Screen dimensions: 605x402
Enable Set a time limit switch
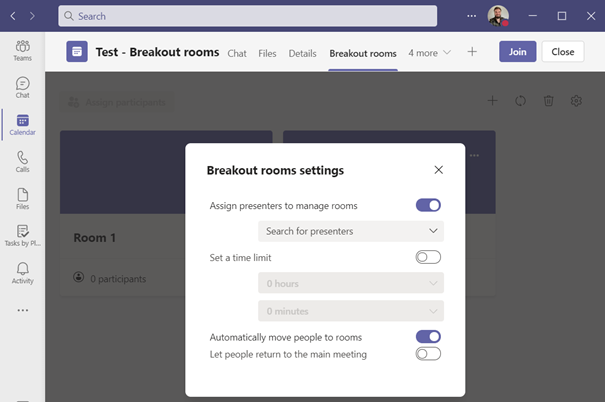[x=428, y=257]
